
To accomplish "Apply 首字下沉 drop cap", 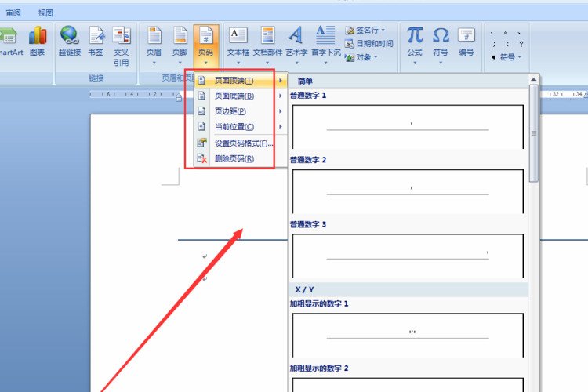I will [326, 45].
